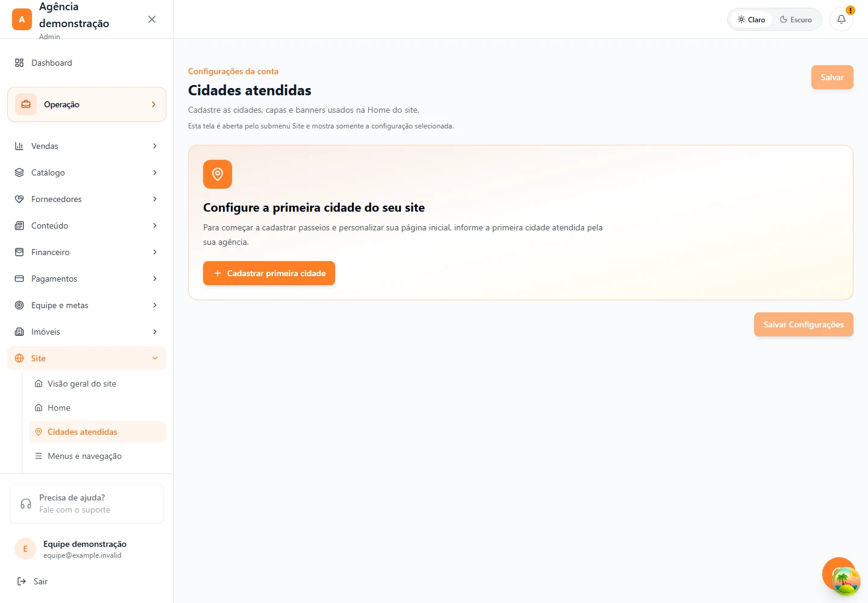Open notifications via the bell icon
Viewport: 868px width, 603px height.
(841, 19)
